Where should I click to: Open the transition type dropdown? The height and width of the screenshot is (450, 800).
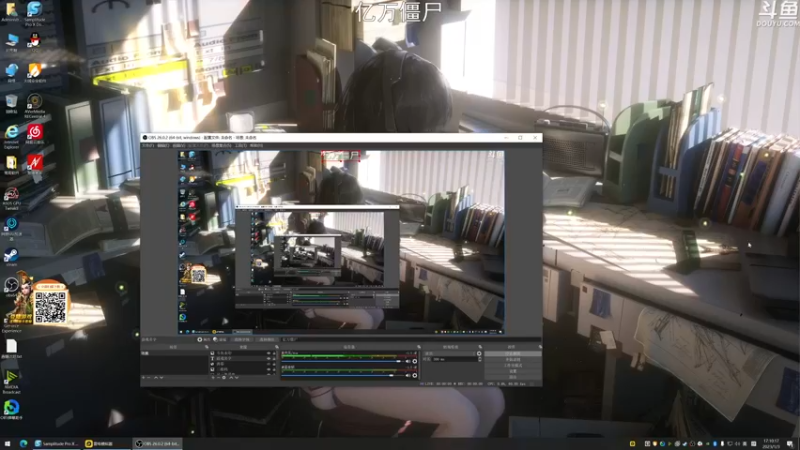[449, 354]
